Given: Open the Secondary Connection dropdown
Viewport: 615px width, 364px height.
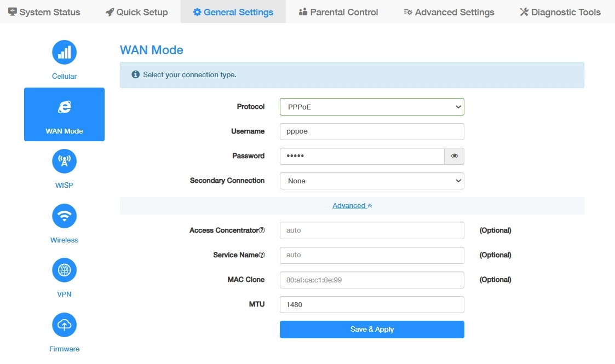Looking at the screenshot, I should pyautogui.click(x=372, y=181).
